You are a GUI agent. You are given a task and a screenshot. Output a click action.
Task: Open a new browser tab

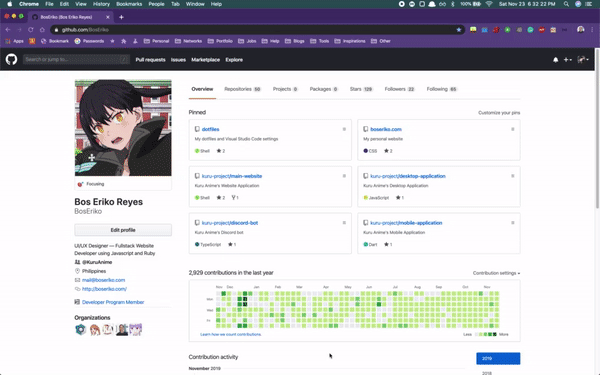click(x=121, y=17)
